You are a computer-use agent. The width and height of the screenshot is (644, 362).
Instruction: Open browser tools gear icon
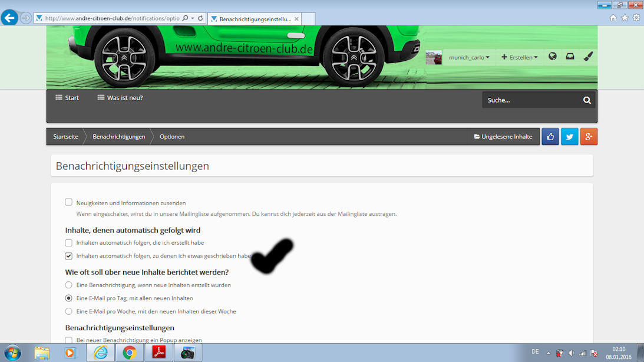point(636,18)
